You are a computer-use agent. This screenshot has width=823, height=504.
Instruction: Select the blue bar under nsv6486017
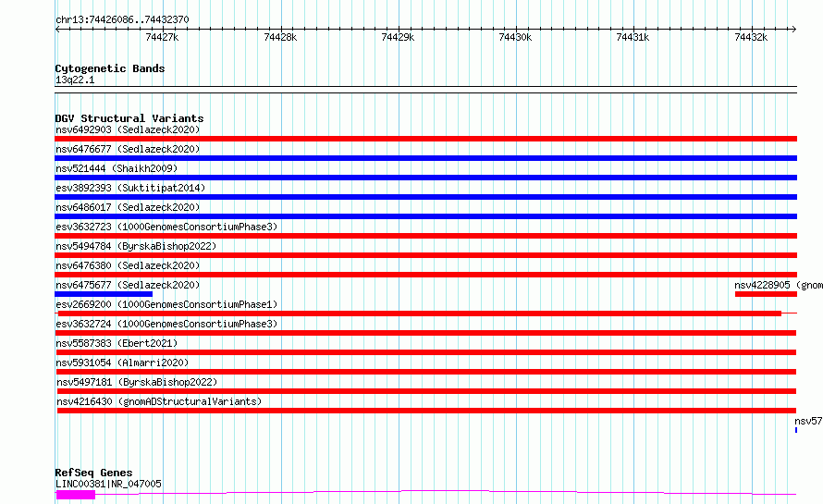click(425, 216)
